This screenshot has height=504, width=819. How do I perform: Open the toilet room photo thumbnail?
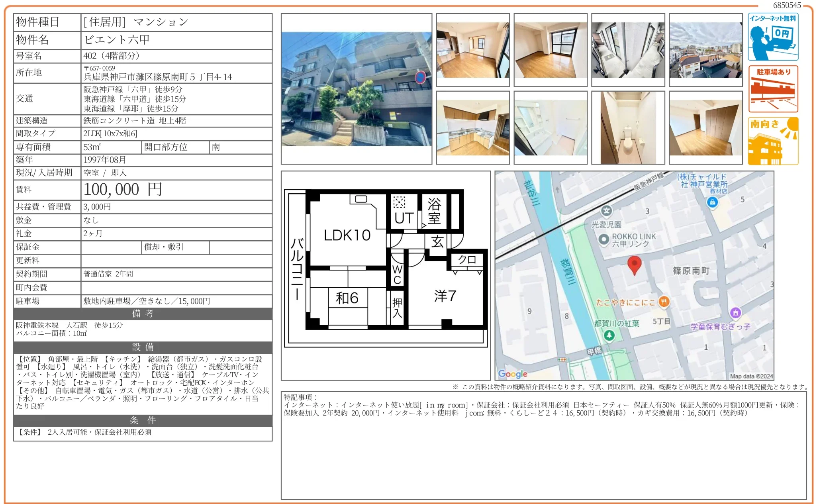click(x=628, y=127)
